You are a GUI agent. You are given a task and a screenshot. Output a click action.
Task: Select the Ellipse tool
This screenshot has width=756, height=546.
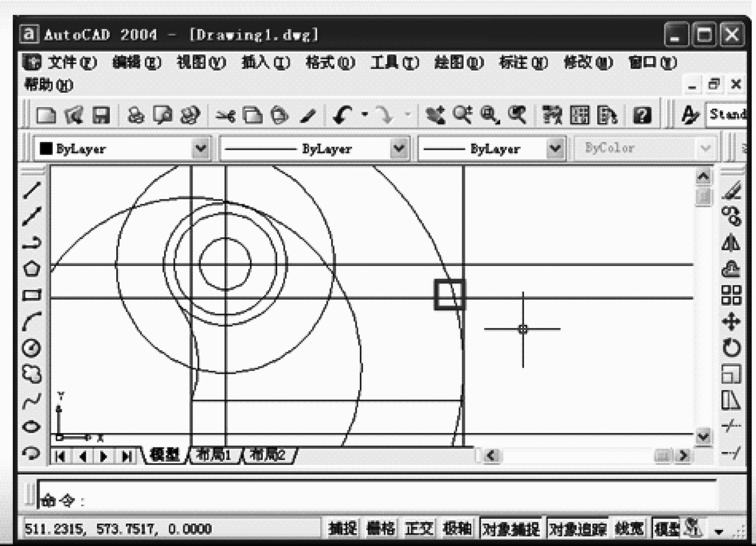tap(32, 427)
